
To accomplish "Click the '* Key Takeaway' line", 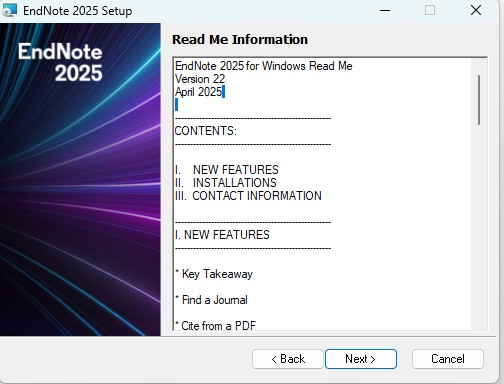I will point(214,274).
